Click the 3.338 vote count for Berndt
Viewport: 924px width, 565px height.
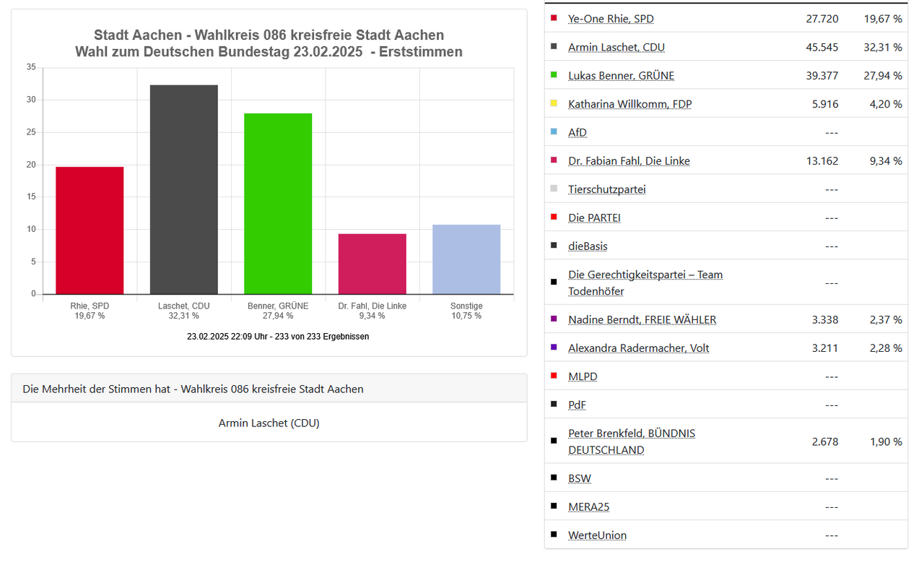(825, 319)
